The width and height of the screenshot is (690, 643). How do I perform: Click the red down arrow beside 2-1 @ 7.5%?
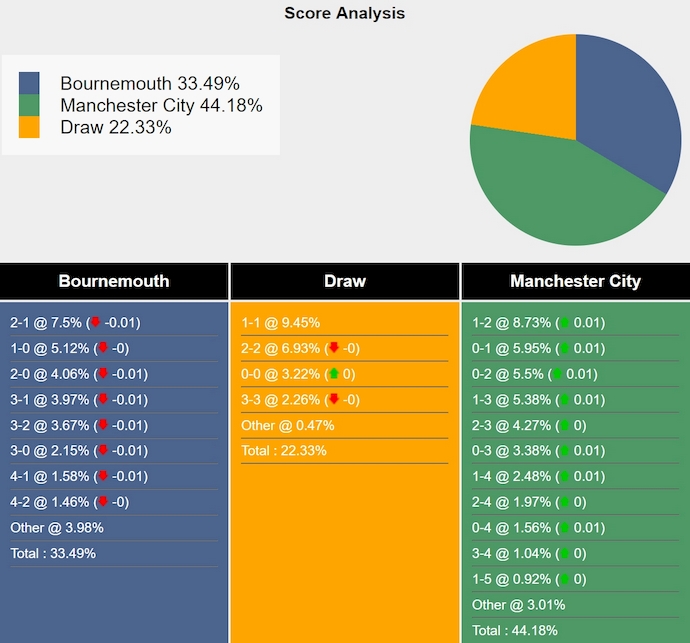96,322
